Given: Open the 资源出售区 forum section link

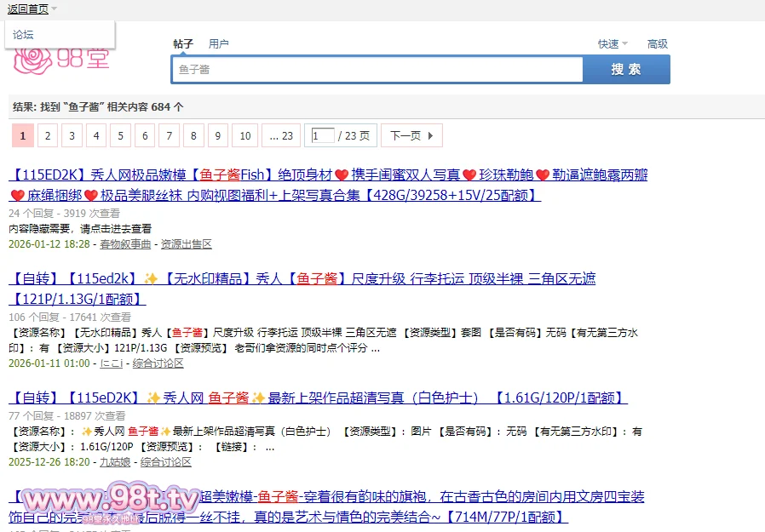Looking at the screenshot, I should [x=186, y=244].
